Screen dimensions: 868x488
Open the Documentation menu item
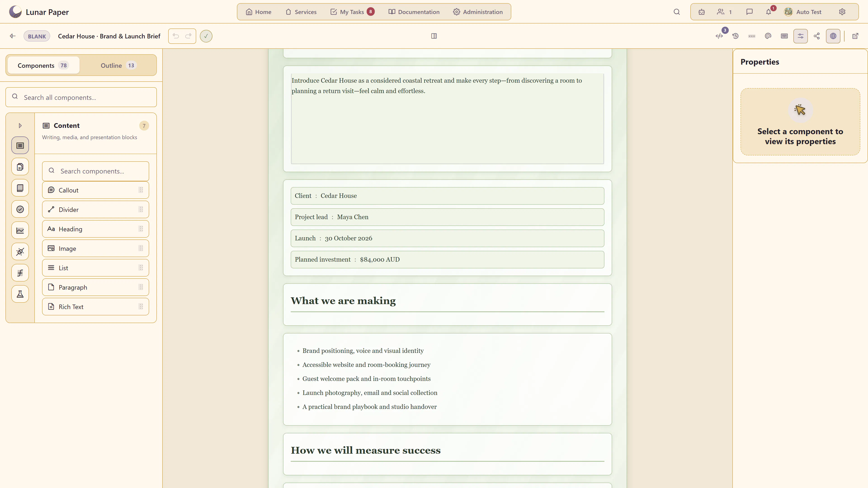click(414, 12)
